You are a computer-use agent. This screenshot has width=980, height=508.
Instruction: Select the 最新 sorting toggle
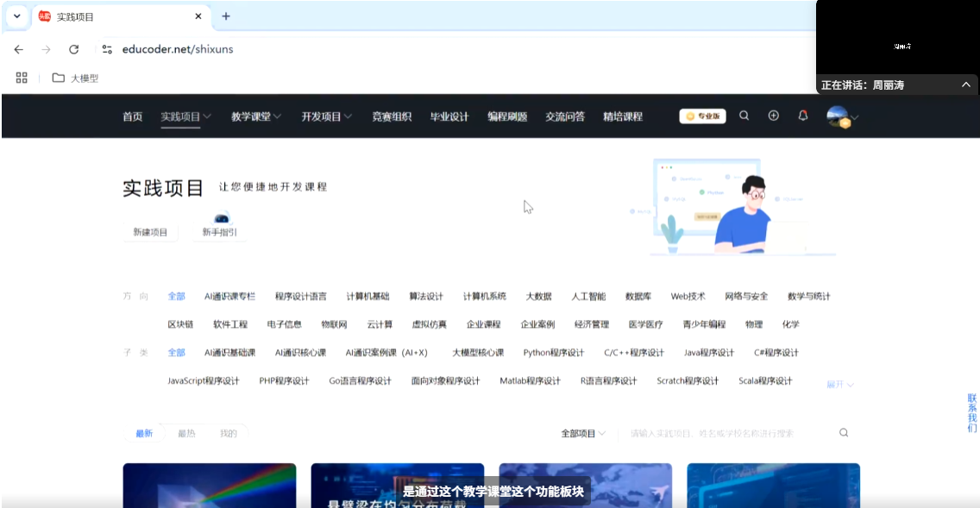(144, 433)
